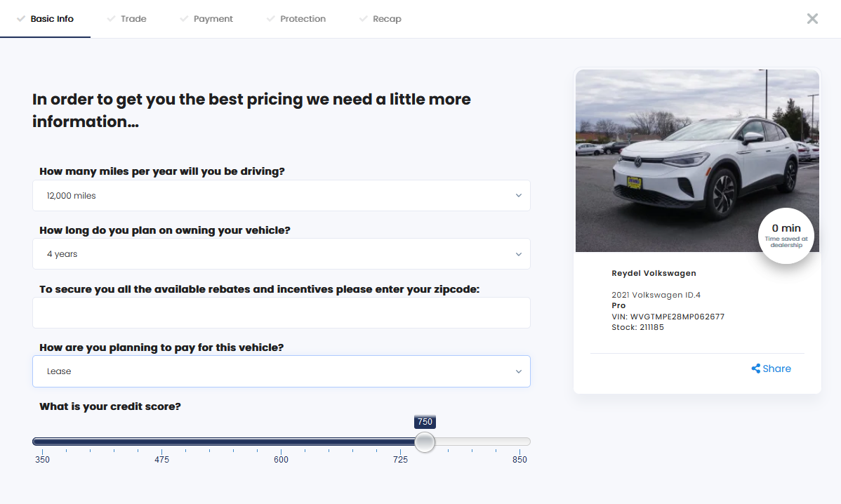Set credit score slider near 475

click(x=162, y=442)
